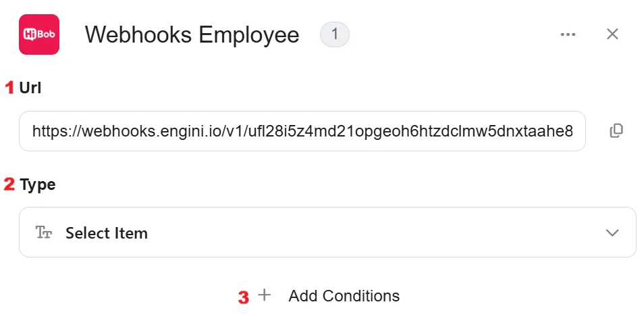Click red marker number 2 beside Type

coord(9,184)
